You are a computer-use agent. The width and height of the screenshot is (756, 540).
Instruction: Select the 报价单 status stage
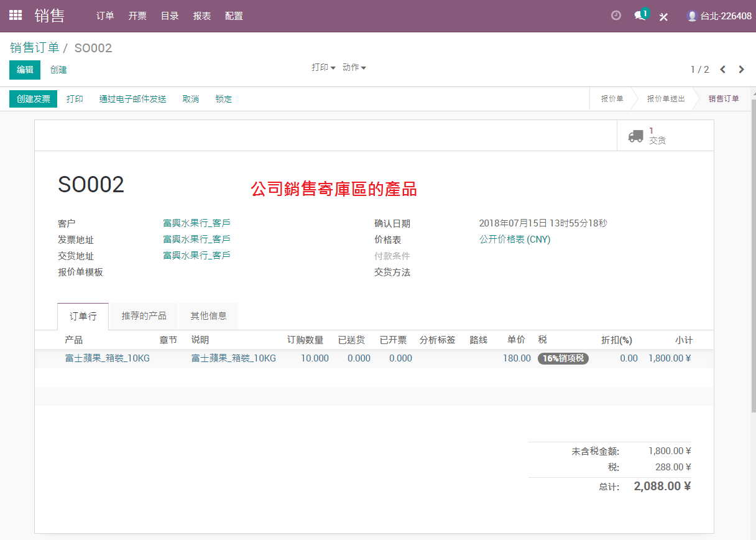coord(612,99)
